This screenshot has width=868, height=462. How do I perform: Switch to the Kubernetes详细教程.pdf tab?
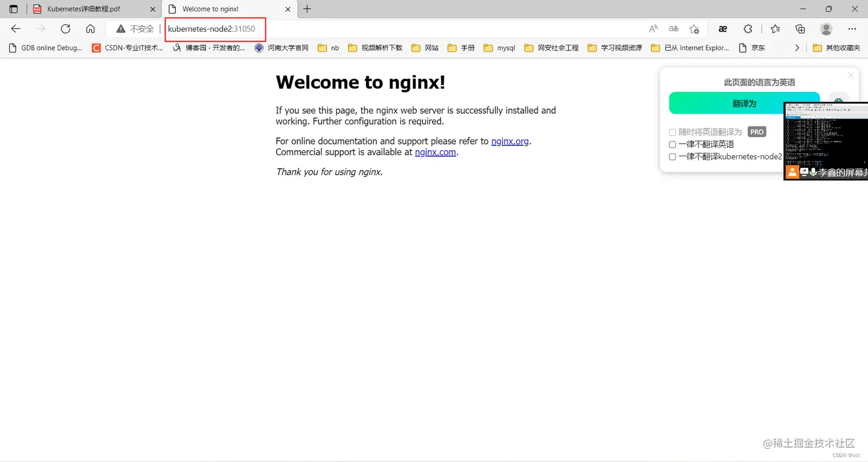tap(94, 9)
